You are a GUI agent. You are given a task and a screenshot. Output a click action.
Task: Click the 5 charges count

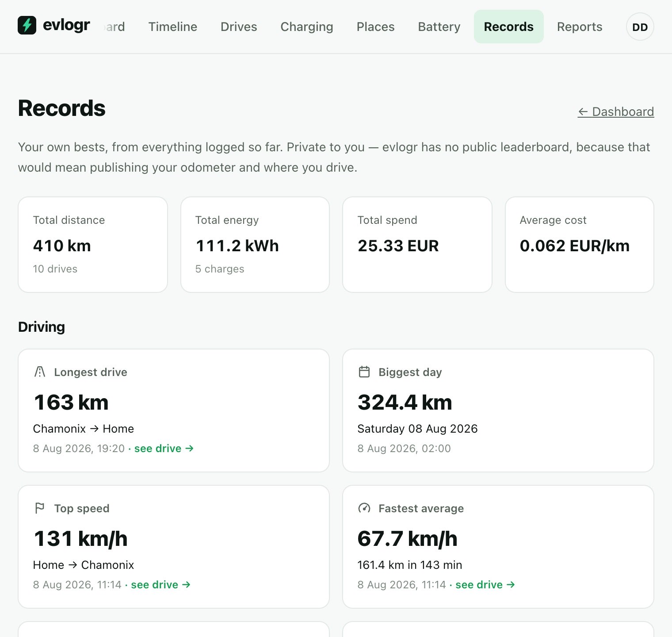[x=220, y=269]
